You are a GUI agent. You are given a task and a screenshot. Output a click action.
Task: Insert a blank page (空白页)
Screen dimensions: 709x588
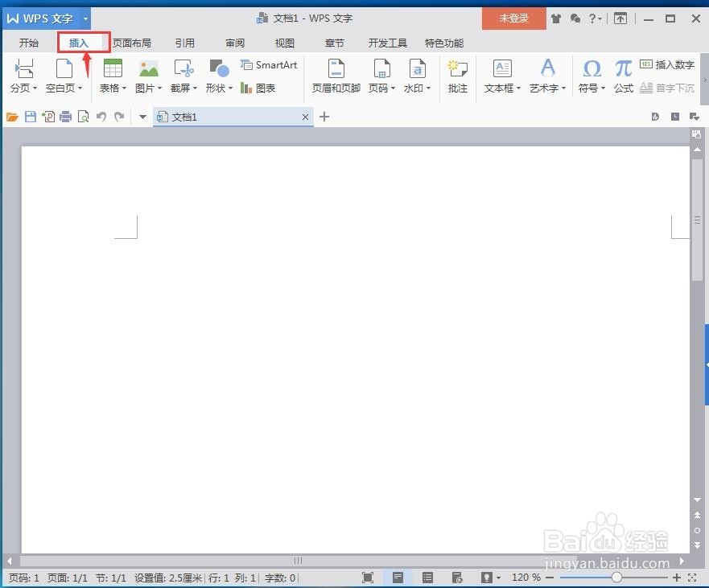coord(64,76)
